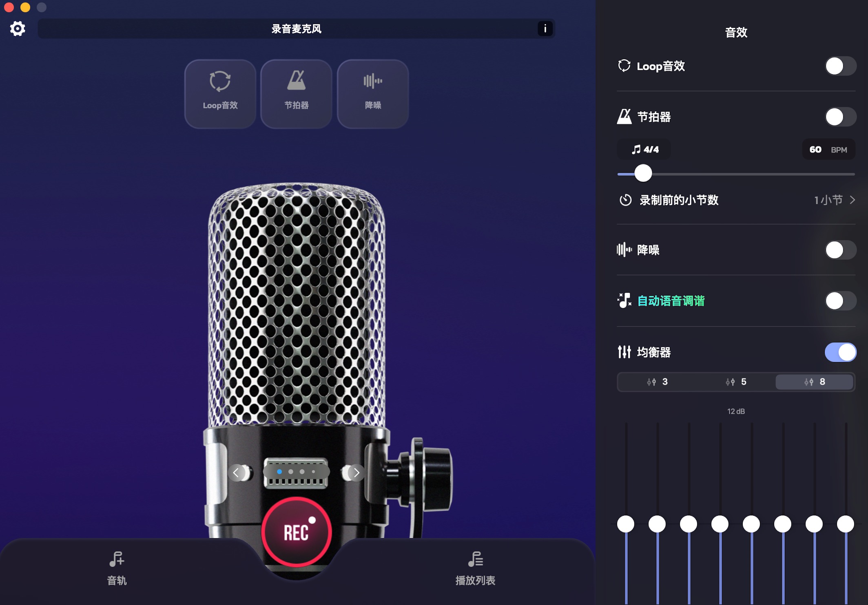Click the BPM tempo slider knob
The width and height of the screenshot is (868, 605).
click(643, 173)
